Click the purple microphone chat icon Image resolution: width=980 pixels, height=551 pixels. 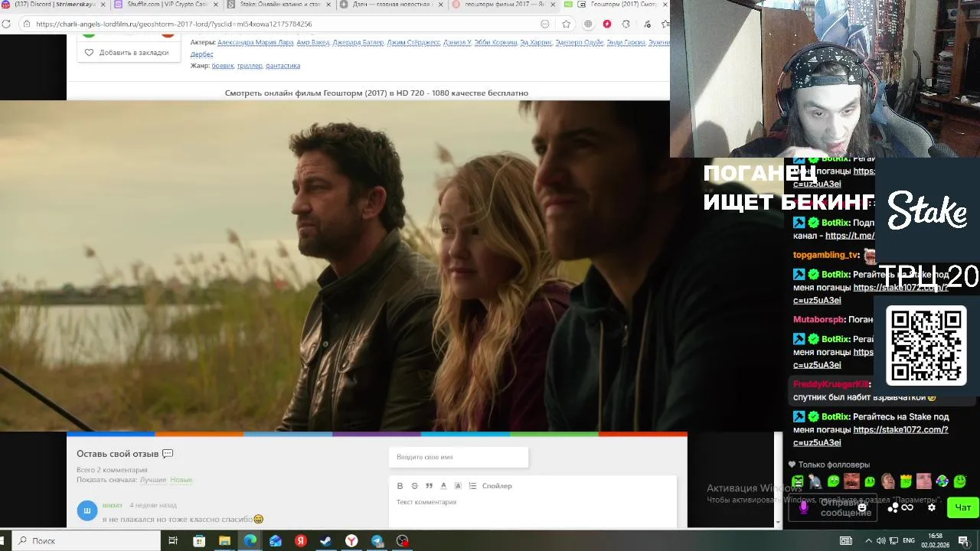pos(803,507)
